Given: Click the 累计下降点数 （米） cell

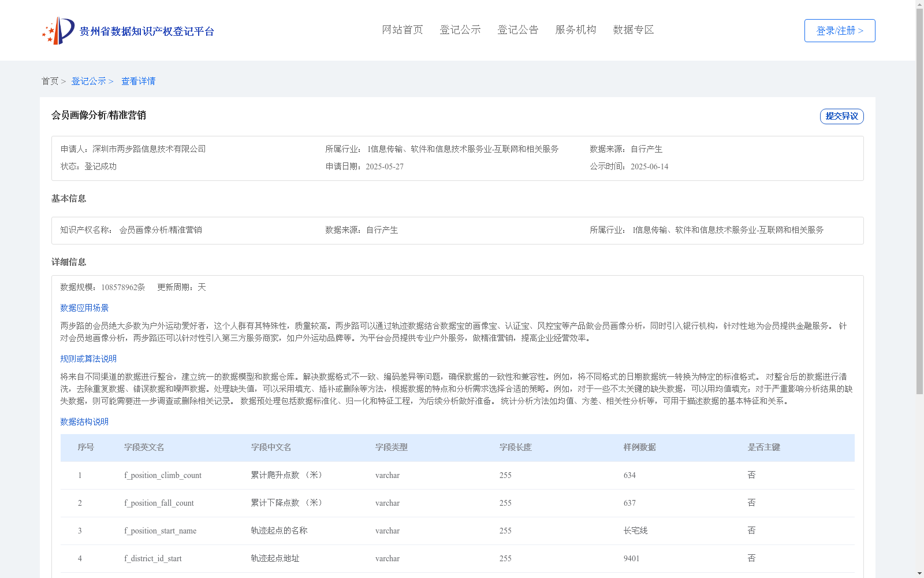Looking at the screenshot, I should (288, 503).
